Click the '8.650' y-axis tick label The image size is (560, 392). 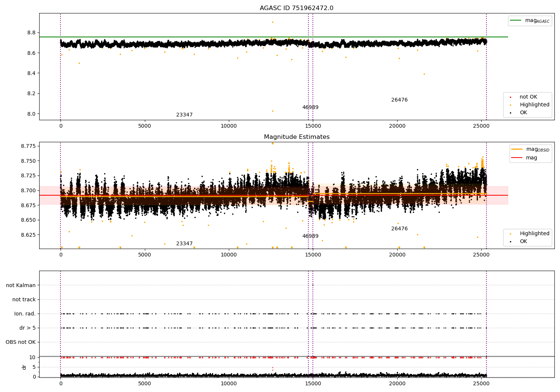[x=28, y=220]
